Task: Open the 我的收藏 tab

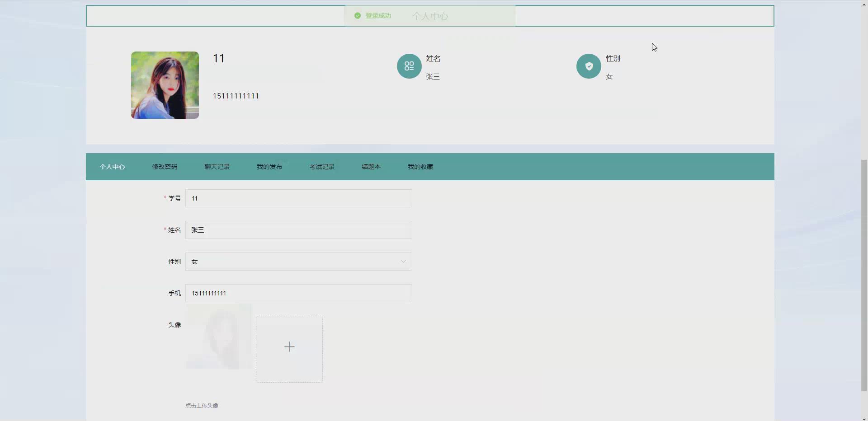Action: click(x=420, y=167)
